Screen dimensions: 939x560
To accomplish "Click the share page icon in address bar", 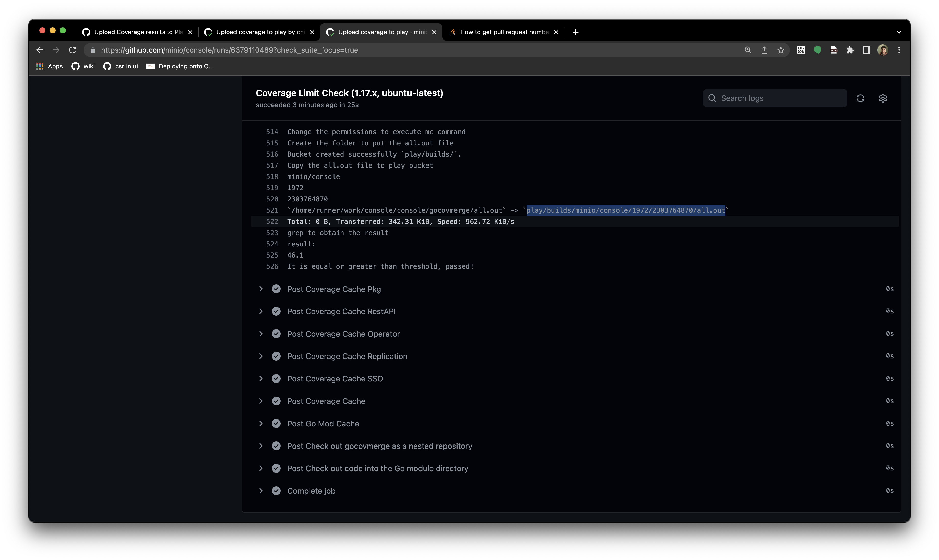I will coord(764,50).
